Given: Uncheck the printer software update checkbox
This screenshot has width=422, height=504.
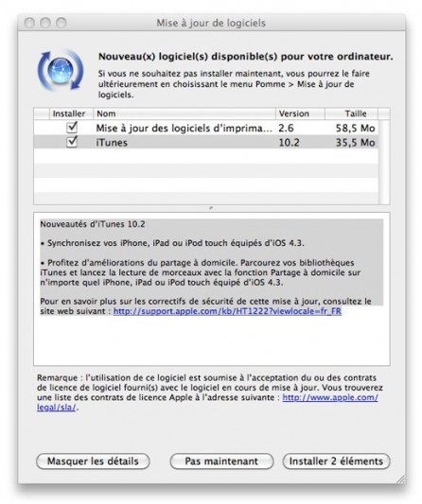Looking at the screenshot, I should click(72, 128).
